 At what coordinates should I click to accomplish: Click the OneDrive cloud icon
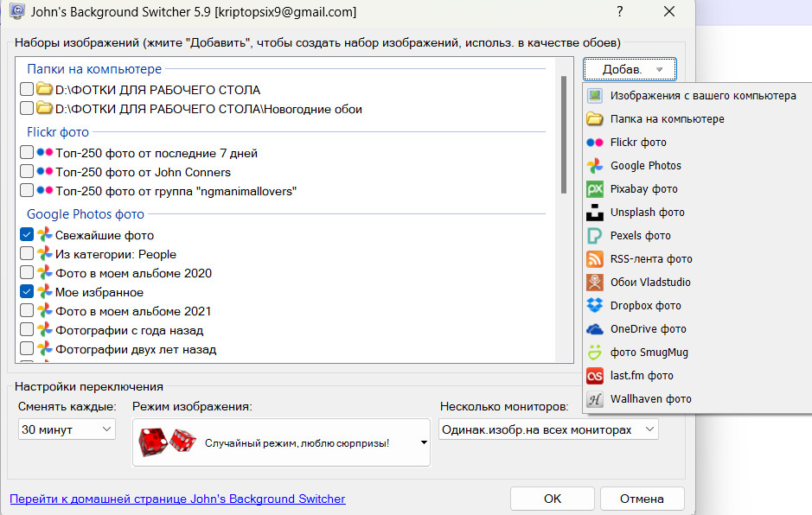click(x=594, y=328)
